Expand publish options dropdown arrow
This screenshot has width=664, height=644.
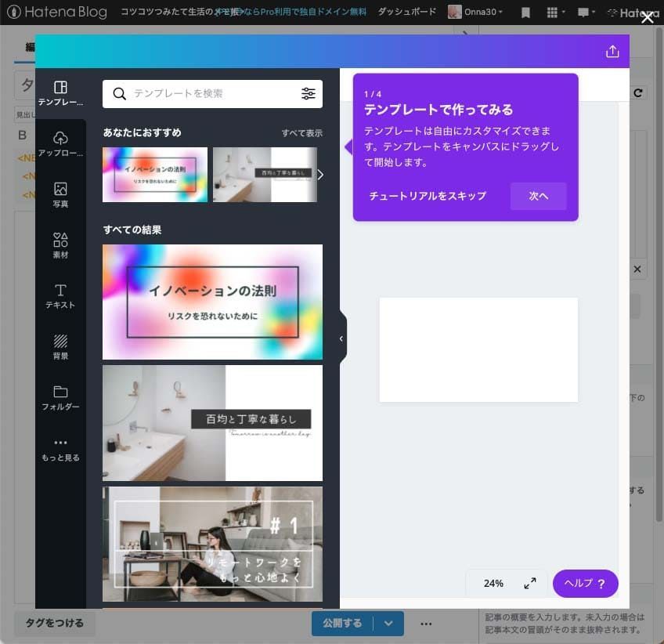(x=388, y=624)
